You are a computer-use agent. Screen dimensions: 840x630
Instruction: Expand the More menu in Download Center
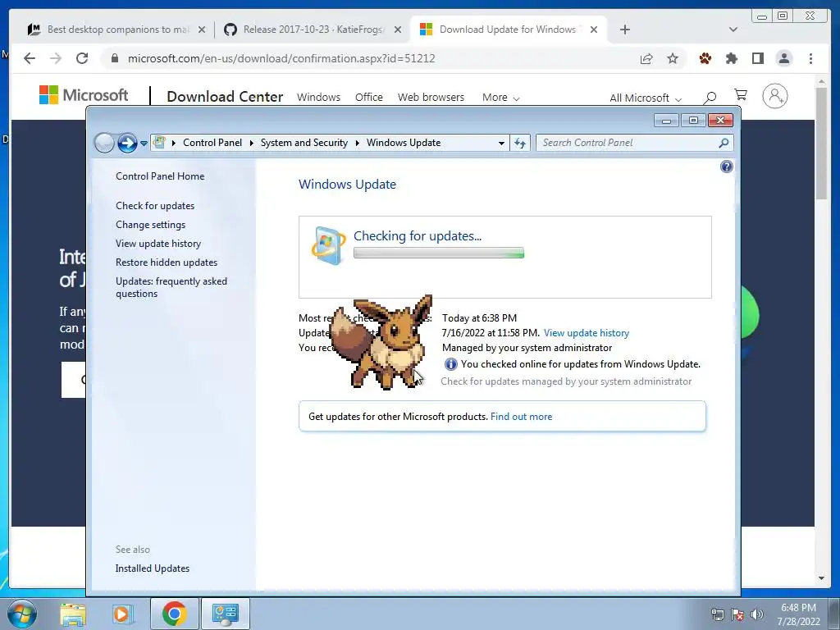[x=500, y=98]
